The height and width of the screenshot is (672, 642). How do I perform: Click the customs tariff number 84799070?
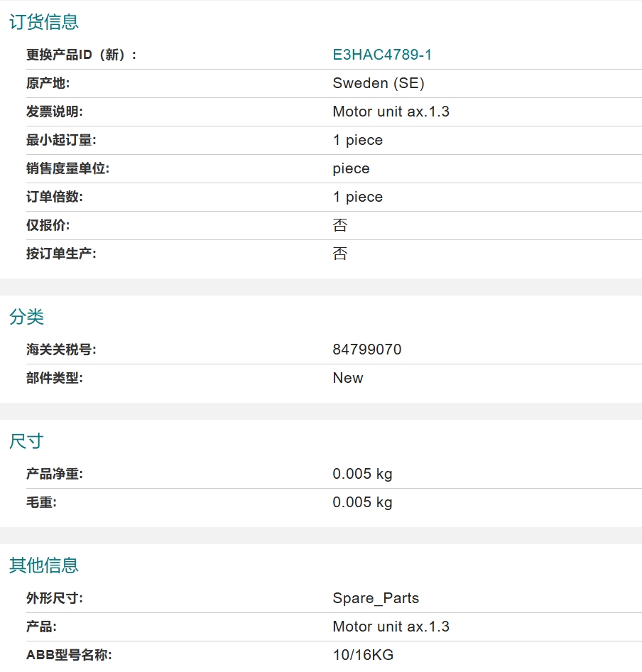367,349
